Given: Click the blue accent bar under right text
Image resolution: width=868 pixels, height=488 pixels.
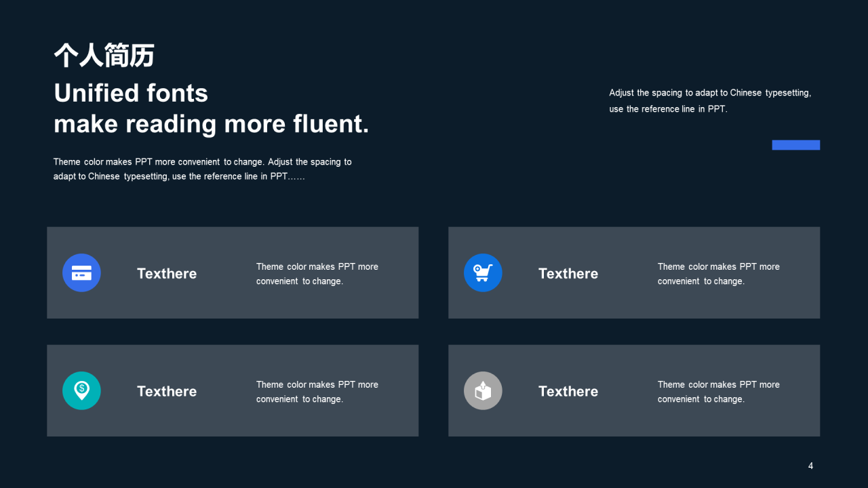Looking at the screenshot, I should pyautogui.click(x=796, y=145).
